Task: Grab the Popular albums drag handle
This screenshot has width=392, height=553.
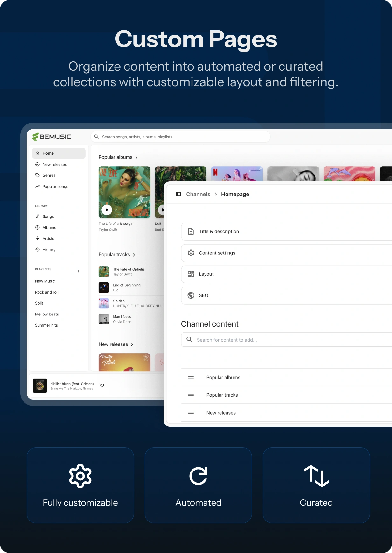Action: 191,377
